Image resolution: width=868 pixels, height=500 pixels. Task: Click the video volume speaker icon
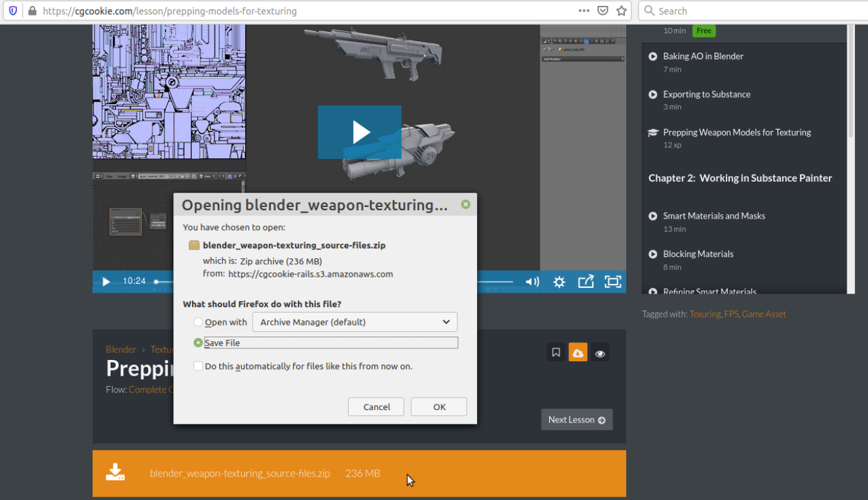532,282
